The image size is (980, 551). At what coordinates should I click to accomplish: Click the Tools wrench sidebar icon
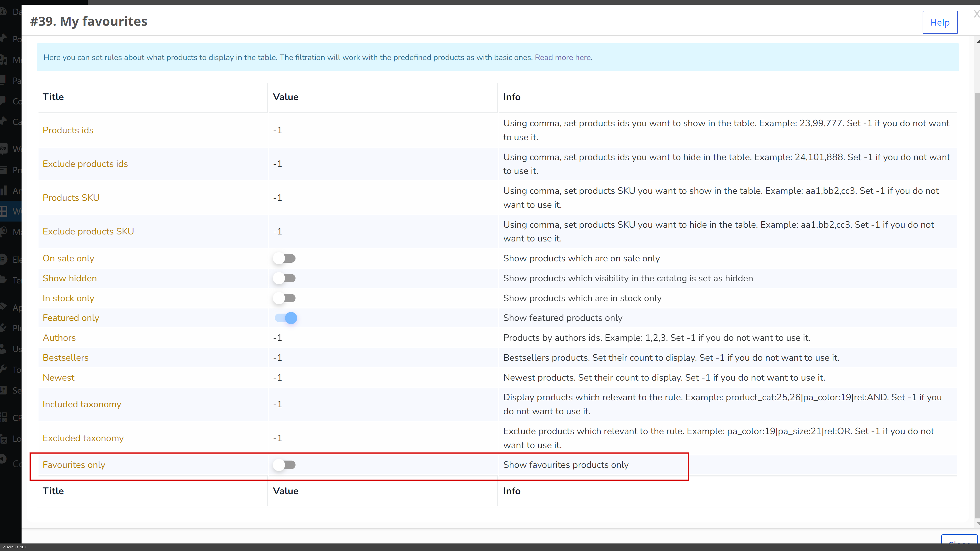click(x=3, y=369)
